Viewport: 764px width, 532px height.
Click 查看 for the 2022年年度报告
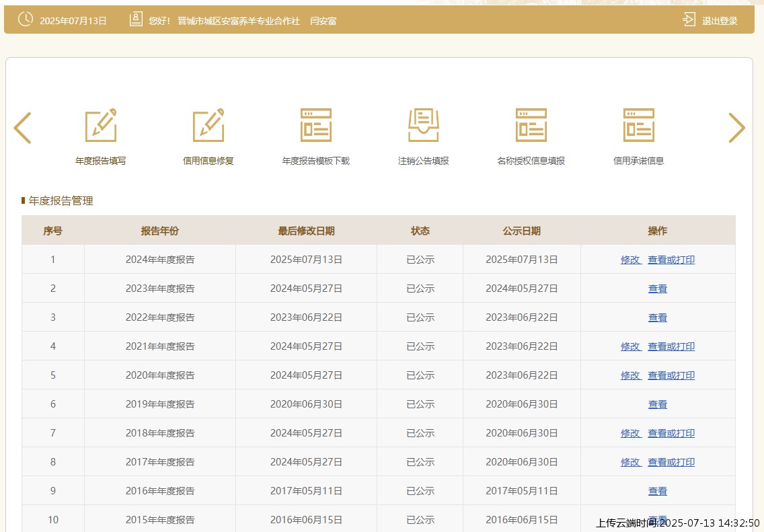[x=657, y=317]
